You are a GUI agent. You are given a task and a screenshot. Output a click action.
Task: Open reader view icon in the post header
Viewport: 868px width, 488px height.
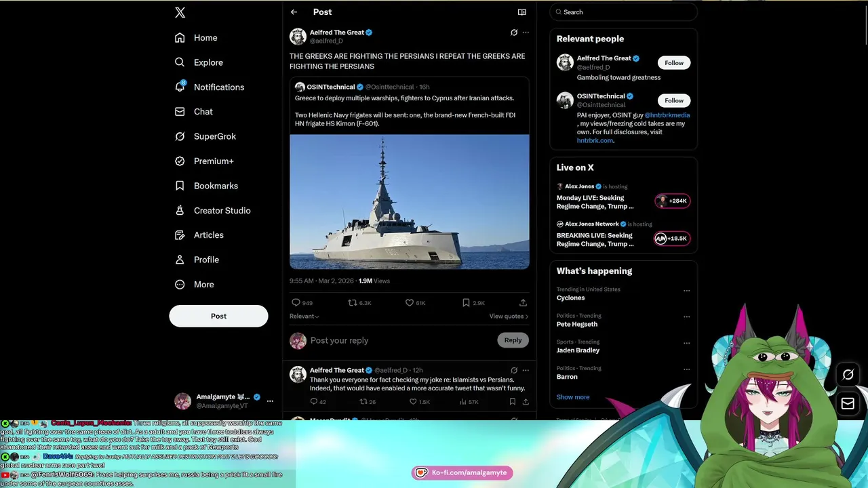point(522,12)
